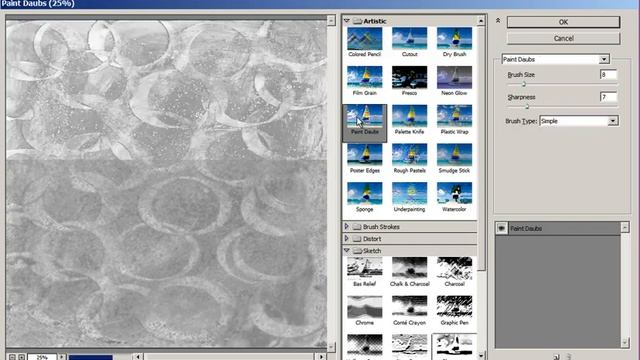Image resolution: width=640 pixels, height=360 pixels.
Task: Click the effect layers scroll-up arrow
Action: click(625, 227)
